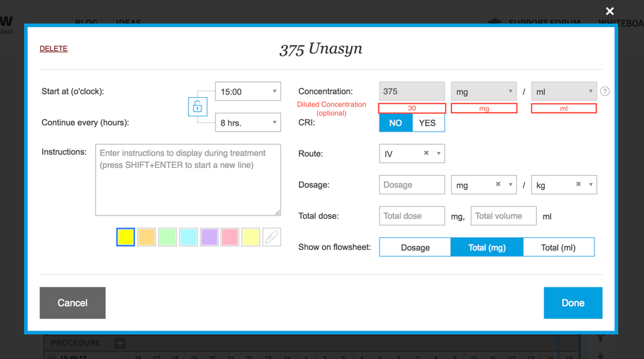Open the Continue every 8 hrs. dropdown
Screen dimensions: 644x359
tap(248, 123)
